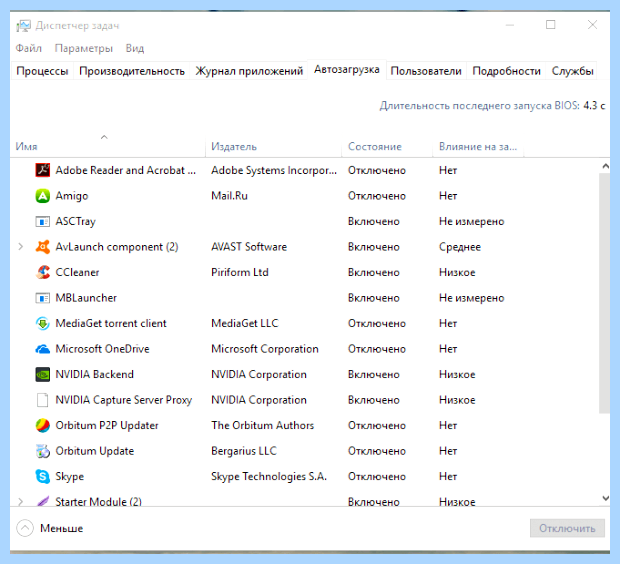Select the Microsoft OneDrive name
The image size is (620, 564).
click(102, 349)
